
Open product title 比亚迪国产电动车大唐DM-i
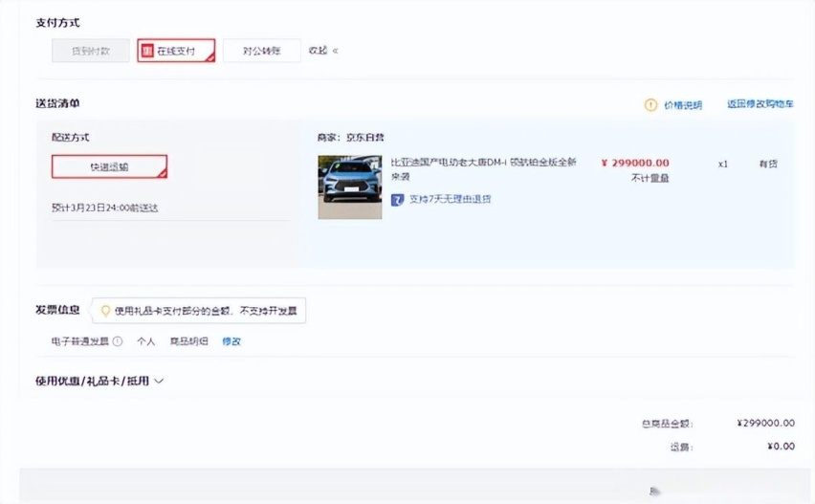pyautogui.click(x=483, y=169)
